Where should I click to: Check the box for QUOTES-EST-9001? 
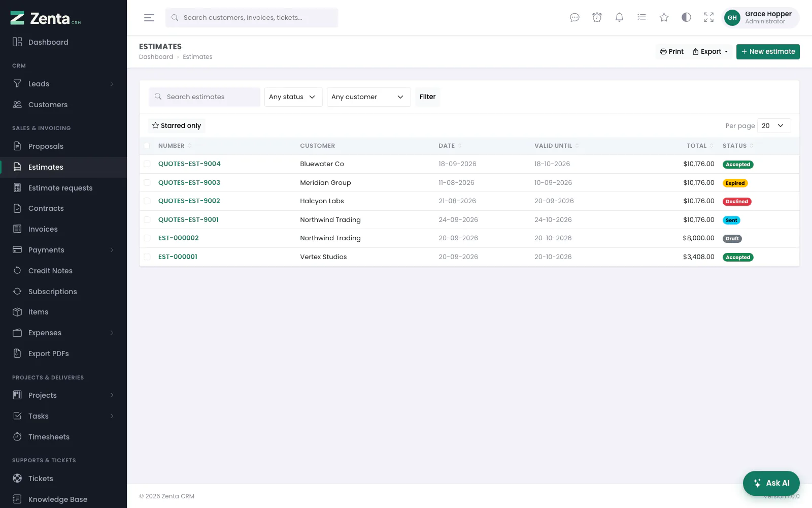pos(147,219)
